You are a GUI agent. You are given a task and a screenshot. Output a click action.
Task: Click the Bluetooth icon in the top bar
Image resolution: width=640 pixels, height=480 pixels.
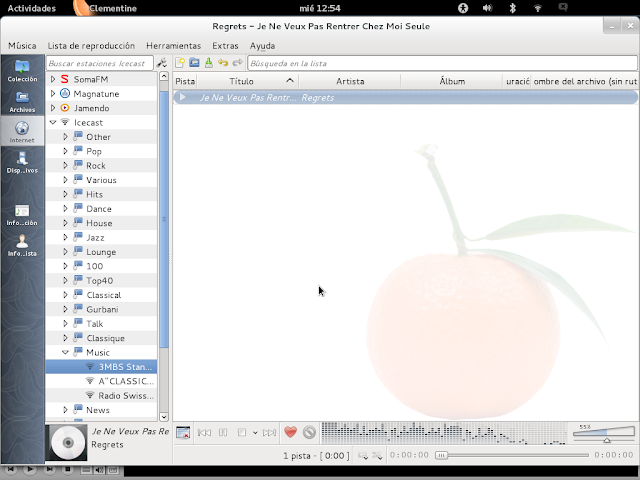513,8
